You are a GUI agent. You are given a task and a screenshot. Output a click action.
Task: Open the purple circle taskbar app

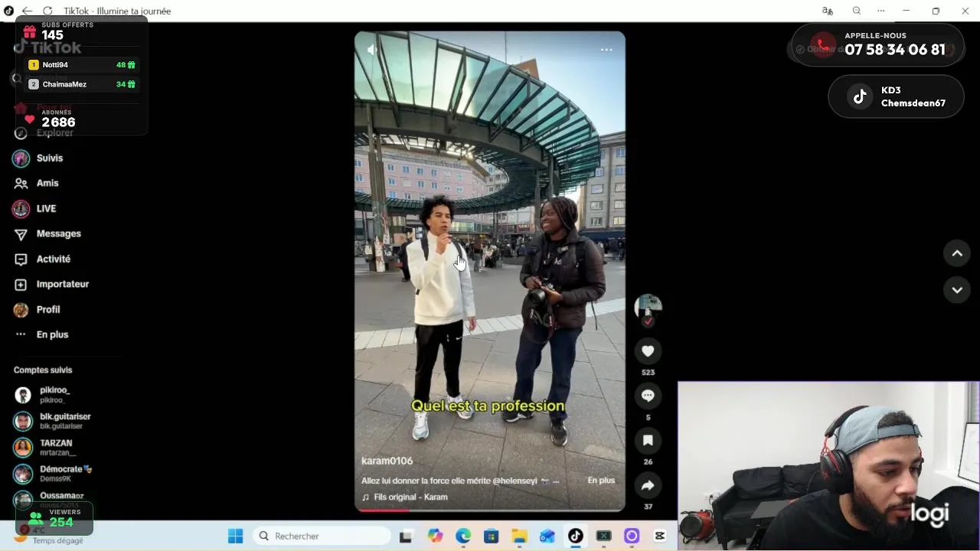(x=632, y=536)
